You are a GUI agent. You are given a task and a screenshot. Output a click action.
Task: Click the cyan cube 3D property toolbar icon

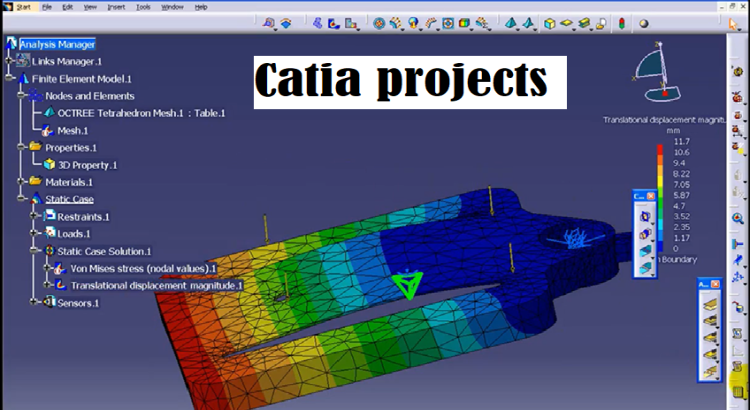click(x=550, y=23)
